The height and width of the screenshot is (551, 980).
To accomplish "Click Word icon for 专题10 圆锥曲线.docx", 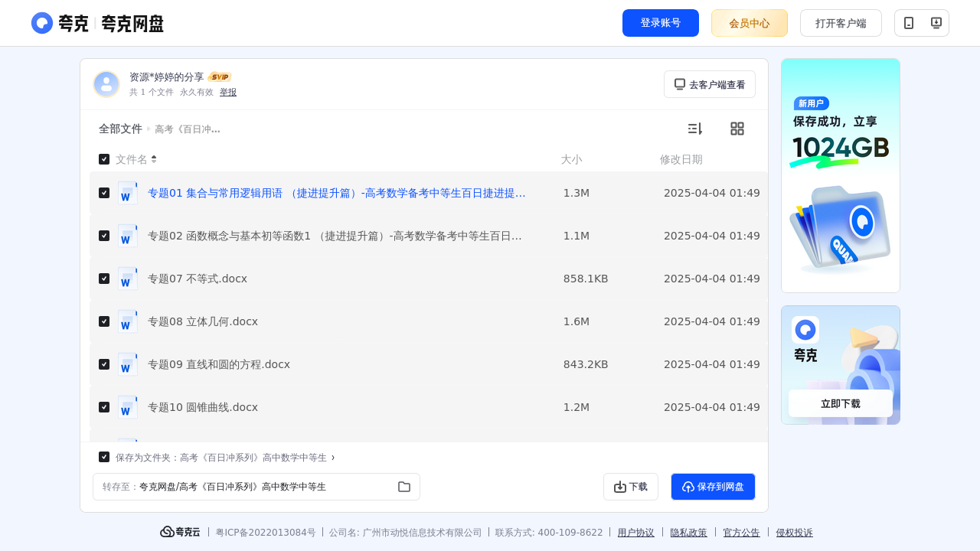I will click(128, 407).
